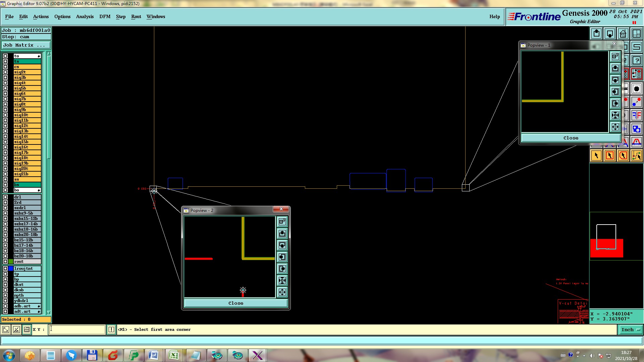
Task: Toggle the checkbox for layer sig2t
Action: point(5,72)
